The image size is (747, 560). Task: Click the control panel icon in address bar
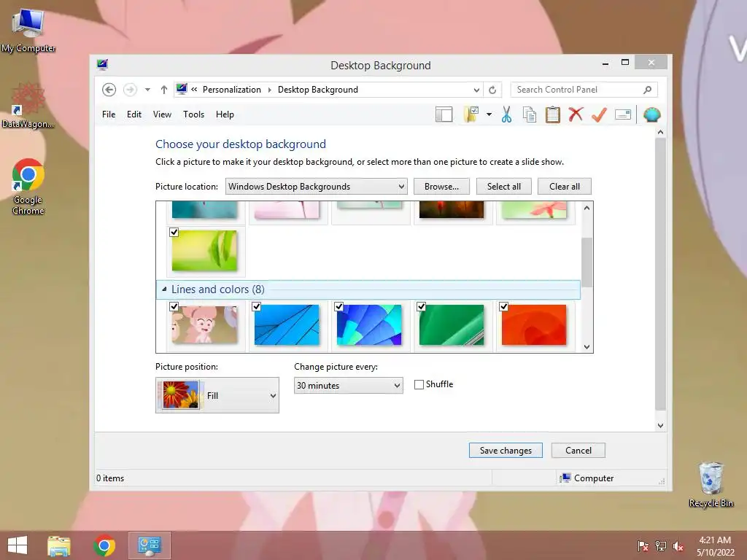point(182,89)
